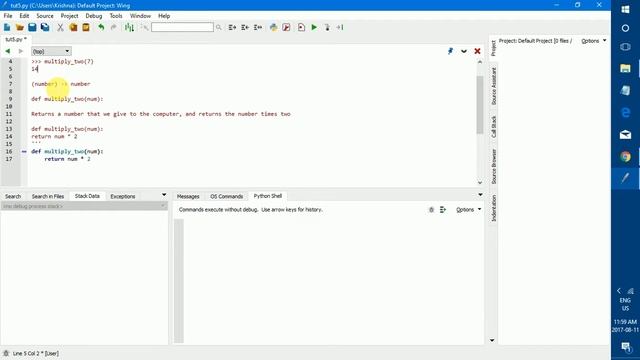Viewport: 640px width, 360px height.
Task: Open the debug process stack dropdown
Action: 84,206
